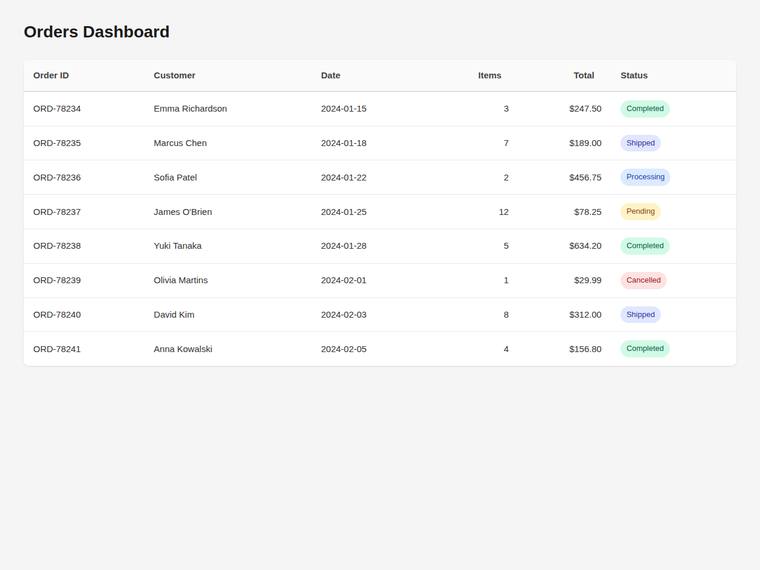Click the date 2024-02-05
760x570 pixels.
[344, 349]
